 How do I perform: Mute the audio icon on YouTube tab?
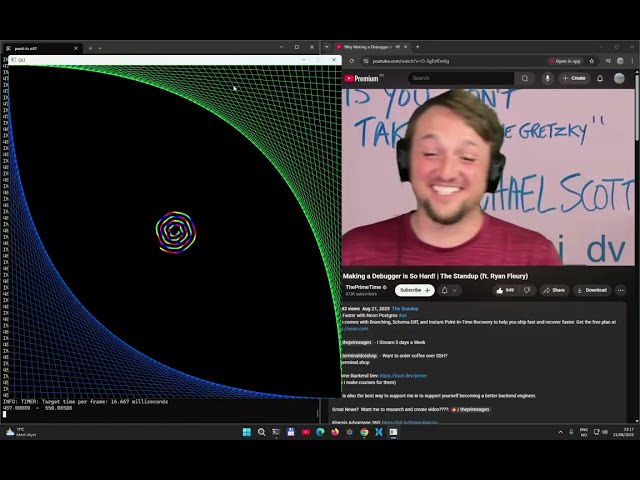(x=398, y=47)
